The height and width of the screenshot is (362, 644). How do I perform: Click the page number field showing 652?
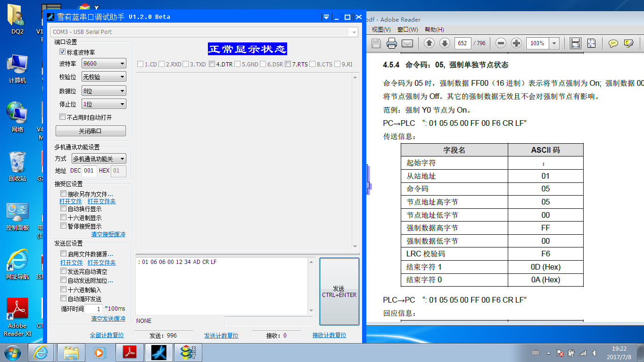point(462,43)
